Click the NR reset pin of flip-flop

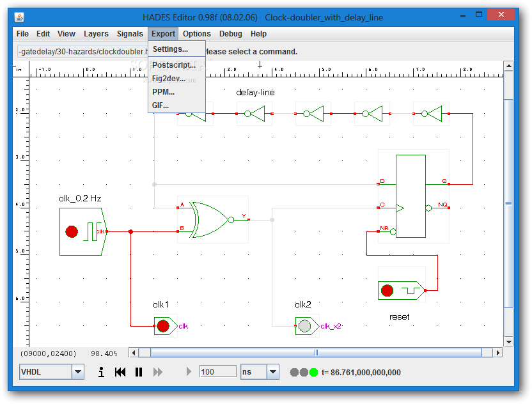click(379, 231)
